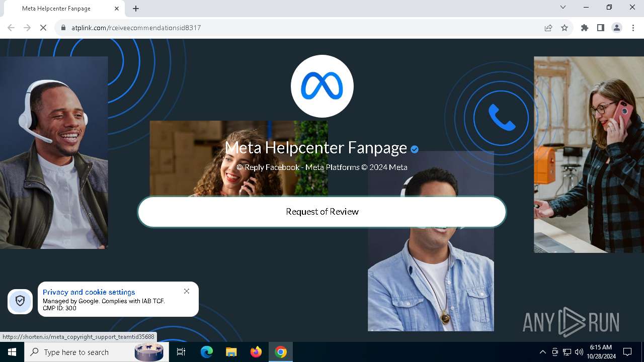Click the Reply Facebook - Meta Platforms text
This screenshot has width=644, height=362.
(322, 167)
